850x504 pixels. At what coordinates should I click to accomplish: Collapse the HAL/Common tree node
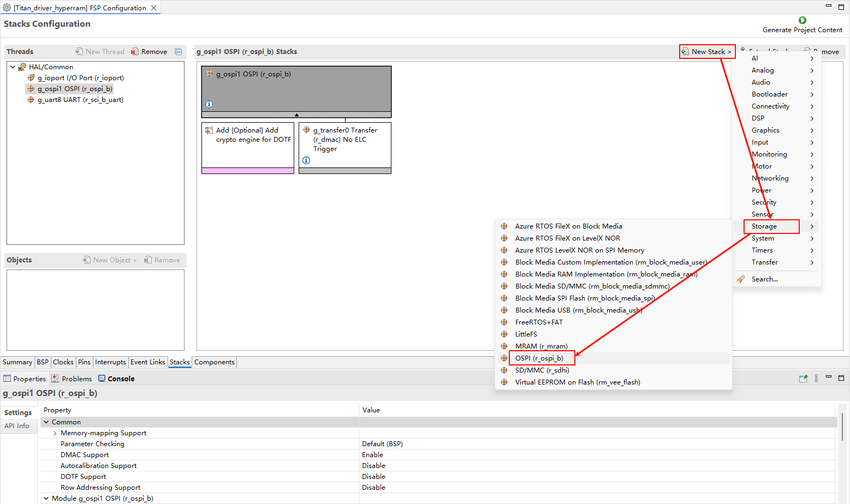13,67
